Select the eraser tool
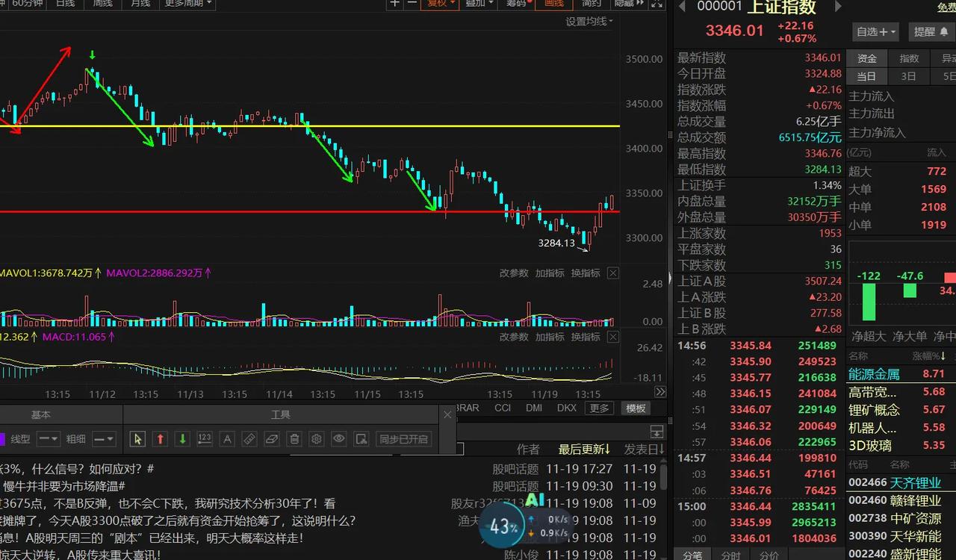 [x=272, y=439]
